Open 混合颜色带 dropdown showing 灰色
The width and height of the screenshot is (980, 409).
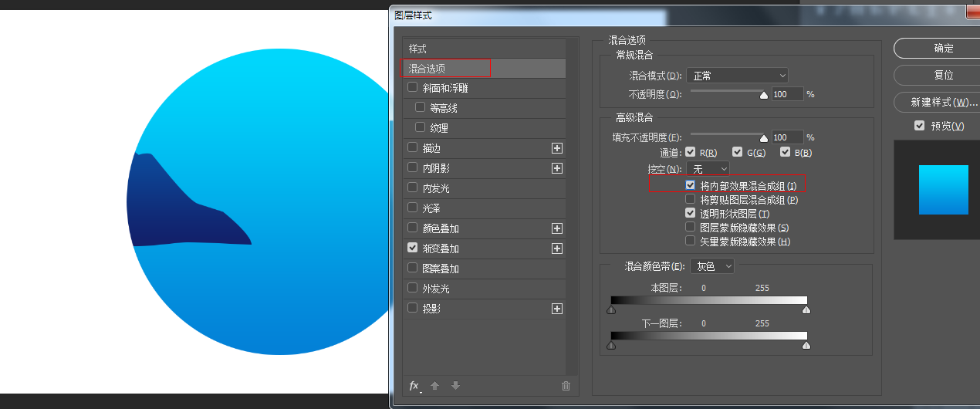pos(712,266)
